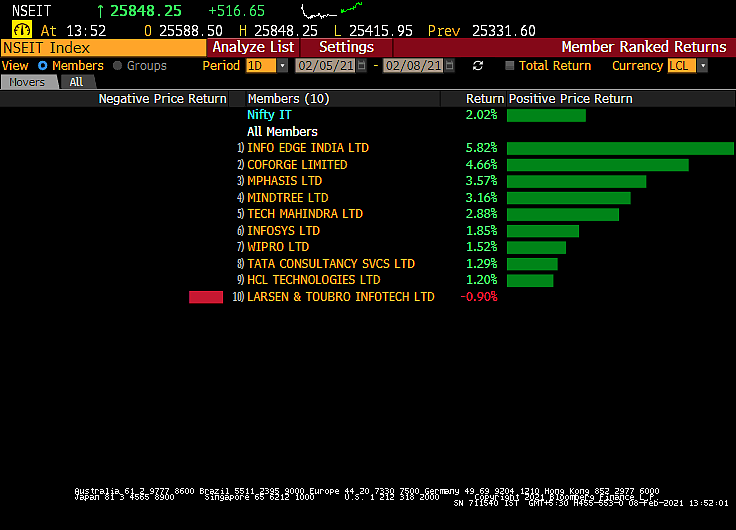
Task: Open HCL TECHNOLOGIES LTD member row
Action: (314, 280)
